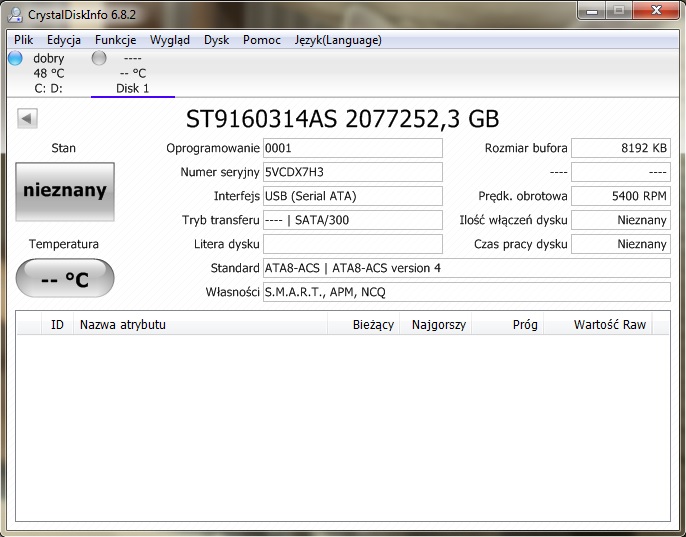Click the Własności field S.M.A.R.T., APM, NCQ

pyautogui.click(x=467, y=292)
